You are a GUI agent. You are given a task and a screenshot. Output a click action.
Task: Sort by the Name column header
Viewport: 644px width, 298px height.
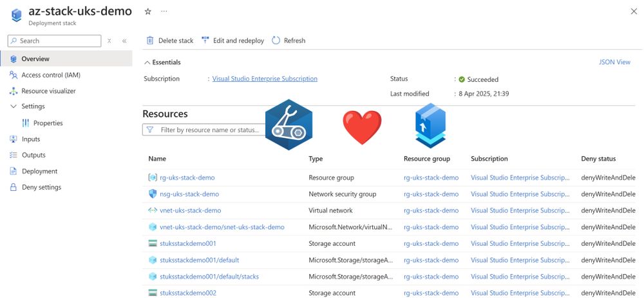(x=157, y=159)
